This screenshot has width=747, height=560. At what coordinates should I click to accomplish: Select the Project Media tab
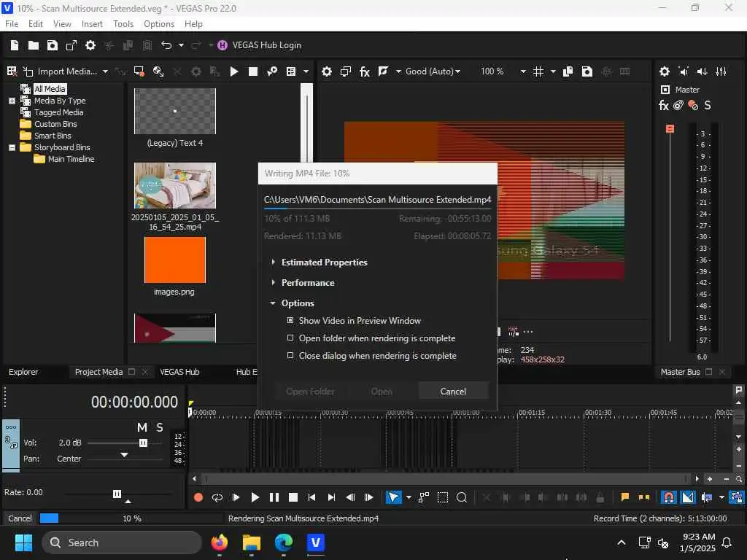coord(98,372)
